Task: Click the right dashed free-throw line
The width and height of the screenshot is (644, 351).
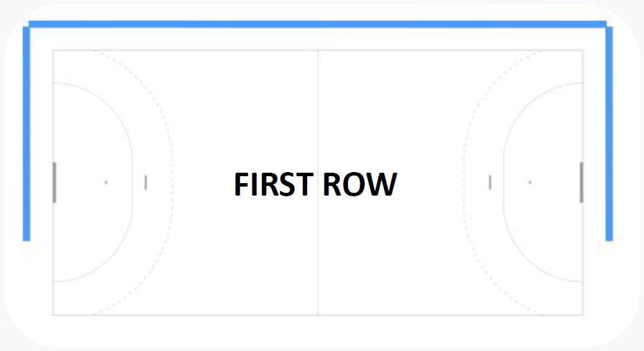Action: (464, 182)
